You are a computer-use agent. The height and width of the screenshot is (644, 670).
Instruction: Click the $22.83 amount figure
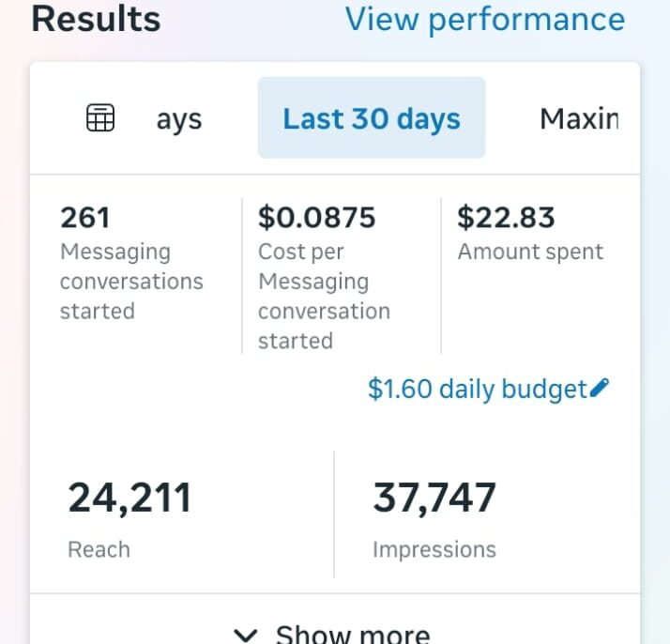[506, 218]
